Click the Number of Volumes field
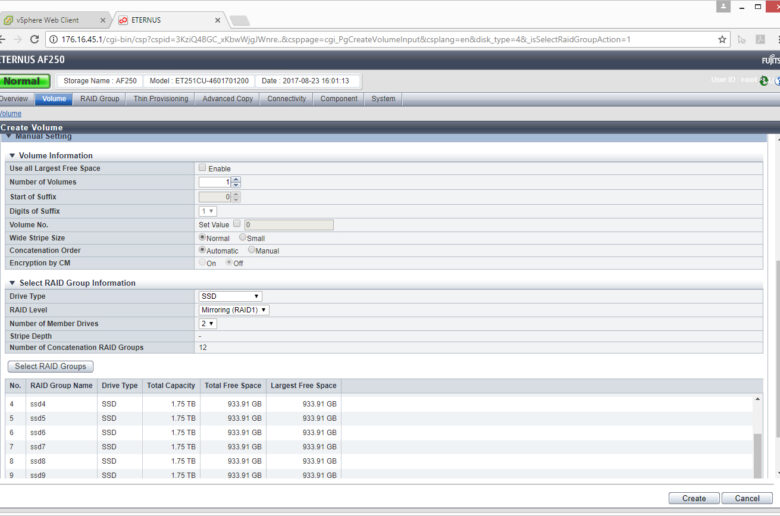The image size is (780, 516). (x=214, y=182)
